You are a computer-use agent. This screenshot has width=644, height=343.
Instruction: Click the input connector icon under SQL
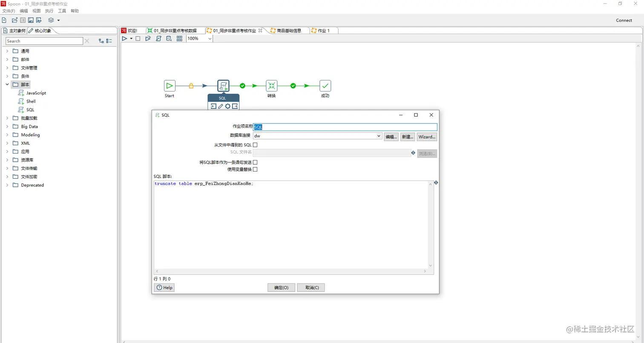213,106
